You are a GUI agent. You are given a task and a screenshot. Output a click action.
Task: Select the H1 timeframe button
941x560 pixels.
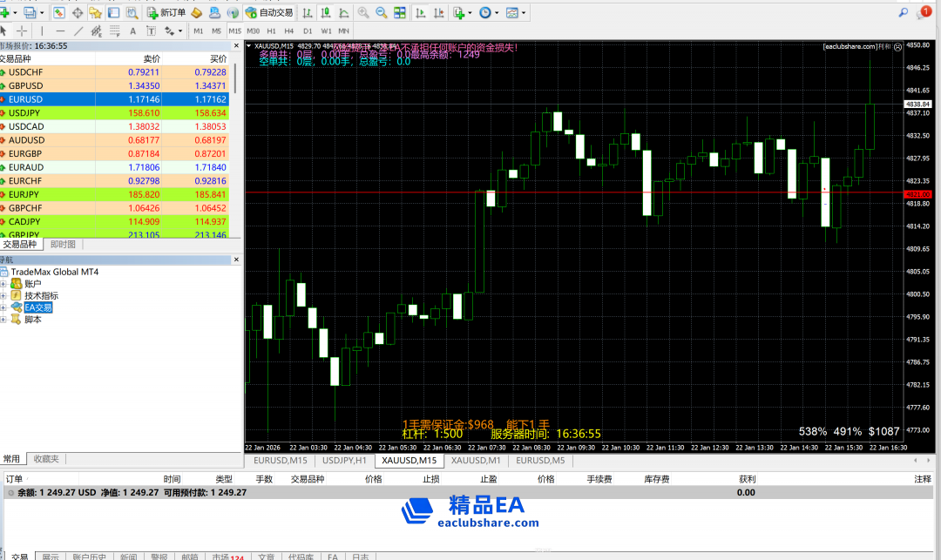click(x=271, y=31)
